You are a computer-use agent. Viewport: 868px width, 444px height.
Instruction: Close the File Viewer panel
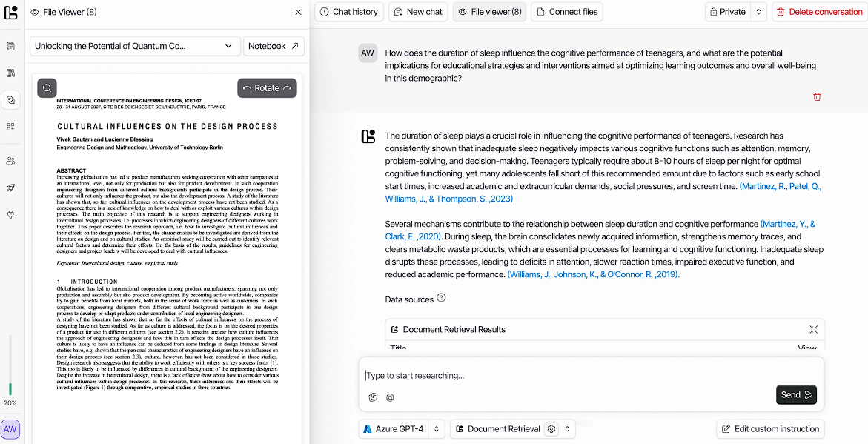pos(299,12)
